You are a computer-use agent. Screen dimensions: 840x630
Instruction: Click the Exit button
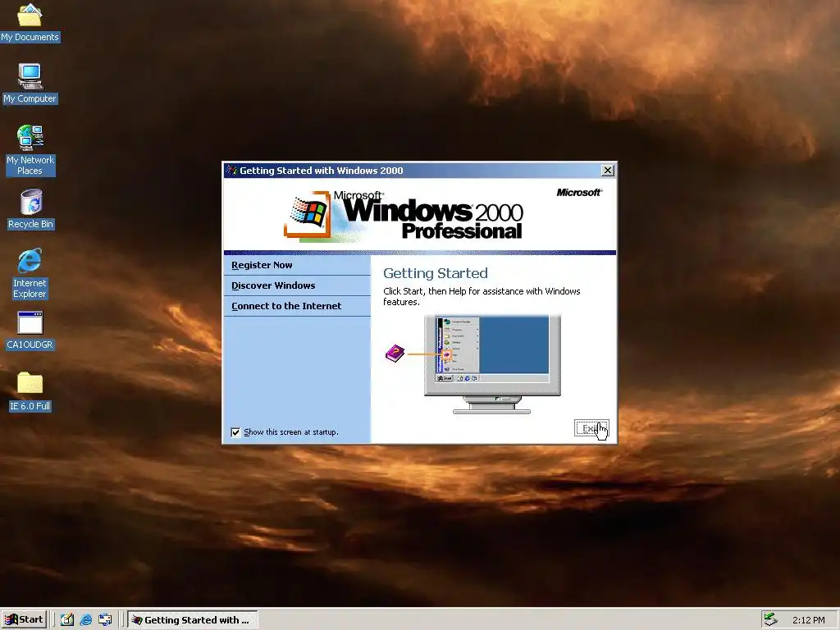591,428
